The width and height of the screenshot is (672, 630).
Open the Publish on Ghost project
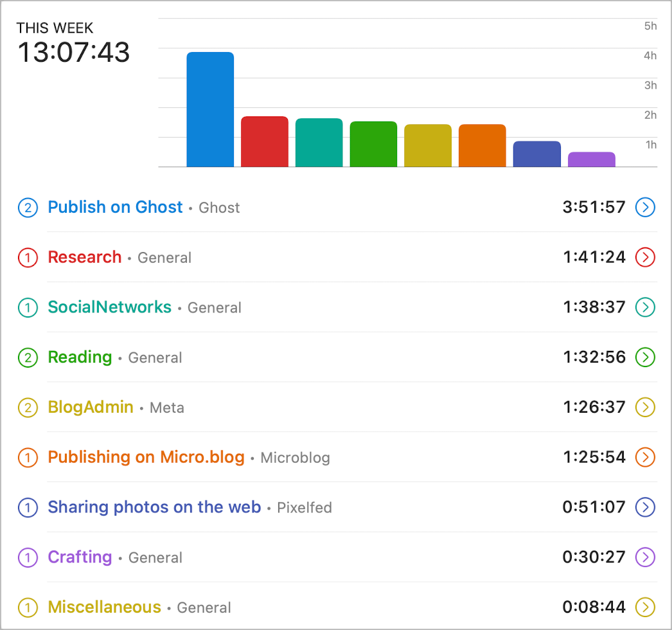click(x=115, y=207)
